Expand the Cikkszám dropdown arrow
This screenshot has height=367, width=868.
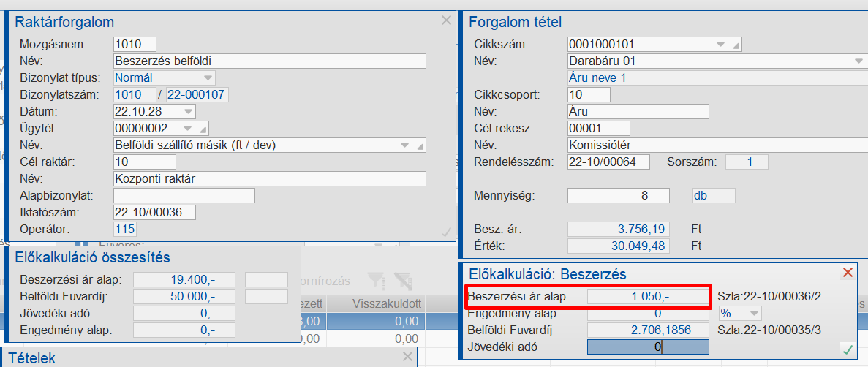click(x=721, y=45)
